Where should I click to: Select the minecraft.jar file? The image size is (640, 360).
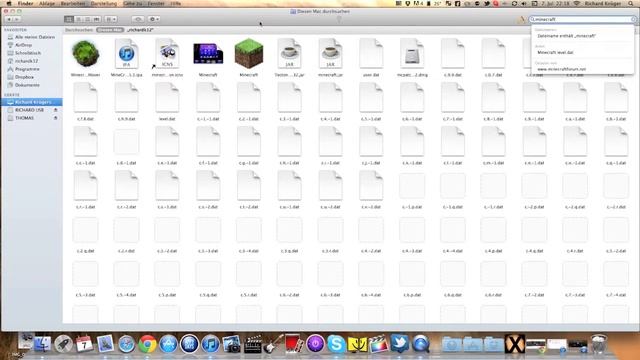tap(330, 54)
